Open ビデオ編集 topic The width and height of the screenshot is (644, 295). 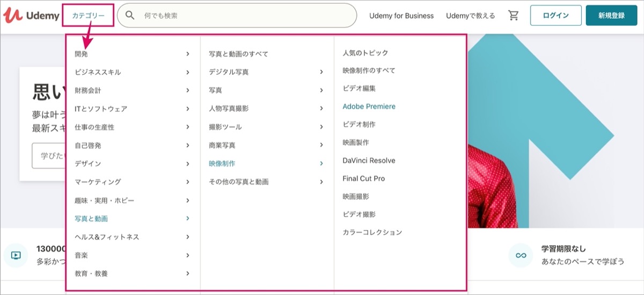coord(359,88)
